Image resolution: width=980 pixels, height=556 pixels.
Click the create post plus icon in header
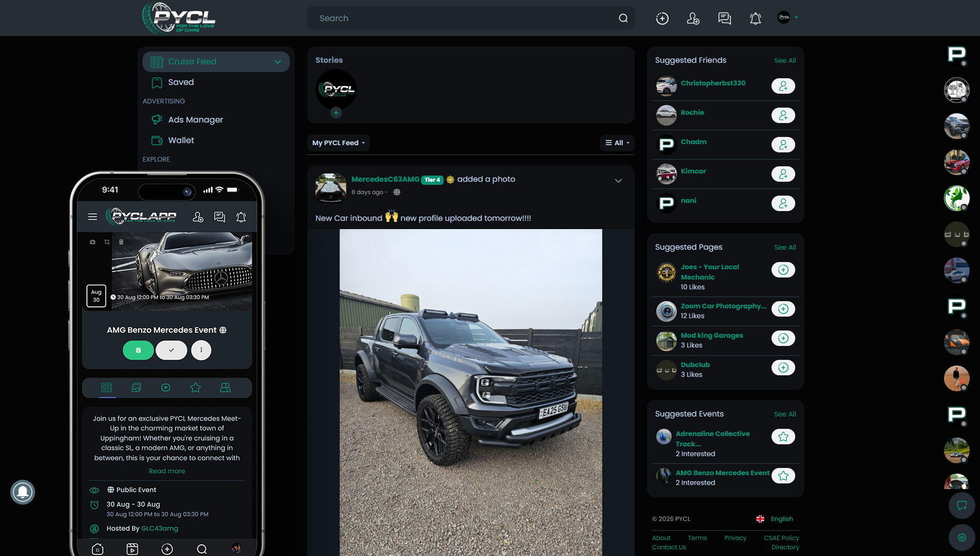pos(662,19)
